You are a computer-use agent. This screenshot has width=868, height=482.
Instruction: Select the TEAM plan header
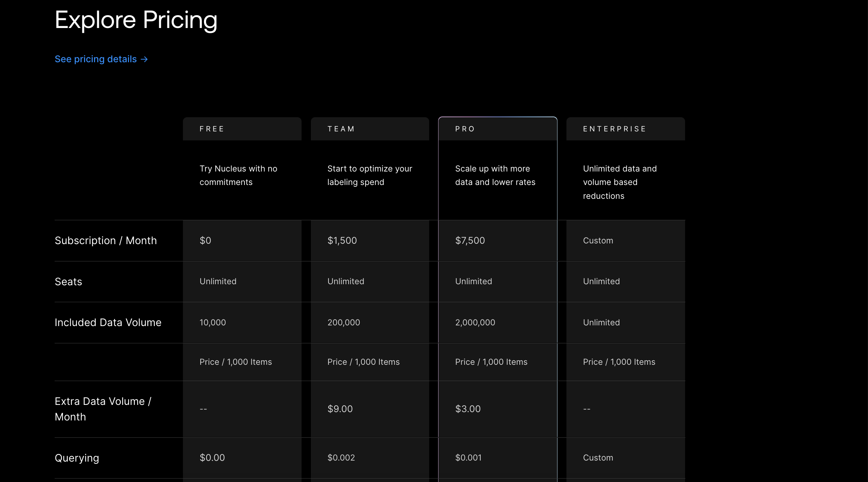point(341,129)
